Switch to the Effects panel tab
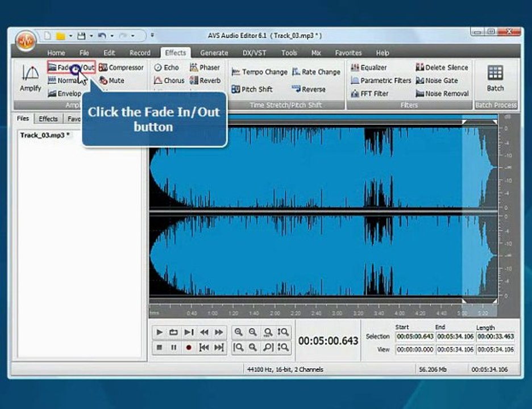The width and height of the screenshot is (532, 409). tap(48, 119)
